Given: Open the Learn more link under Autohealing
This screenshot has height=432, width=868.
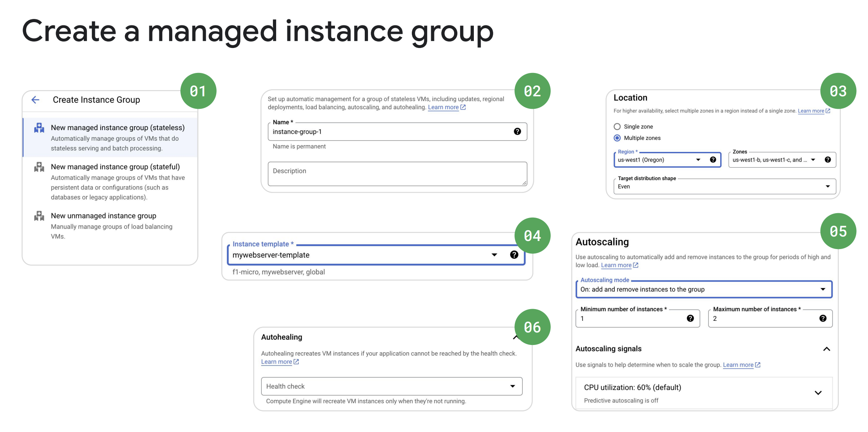Looking at the screenshot, I should [277, 362].
